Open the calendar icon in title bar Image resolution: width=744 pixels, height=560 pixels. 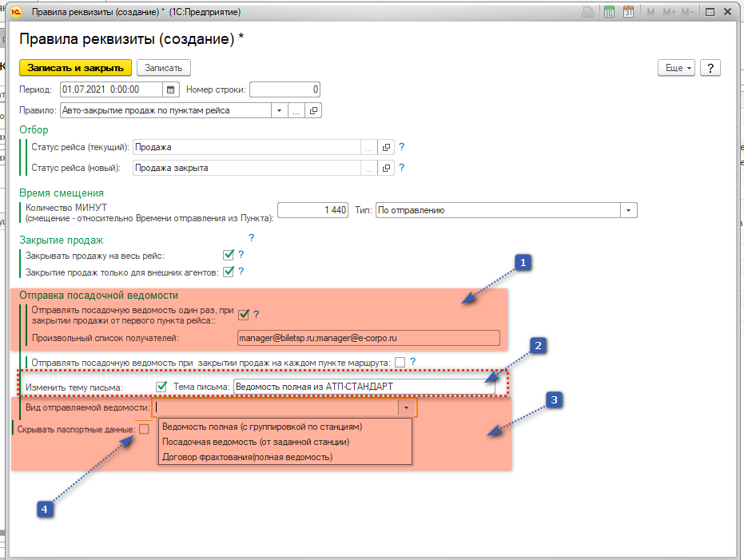628,12
